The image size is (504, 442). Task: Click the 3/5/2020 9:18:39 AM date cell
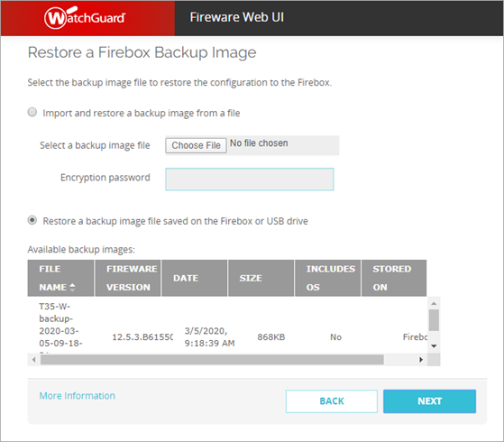click(x=209, y=337)
